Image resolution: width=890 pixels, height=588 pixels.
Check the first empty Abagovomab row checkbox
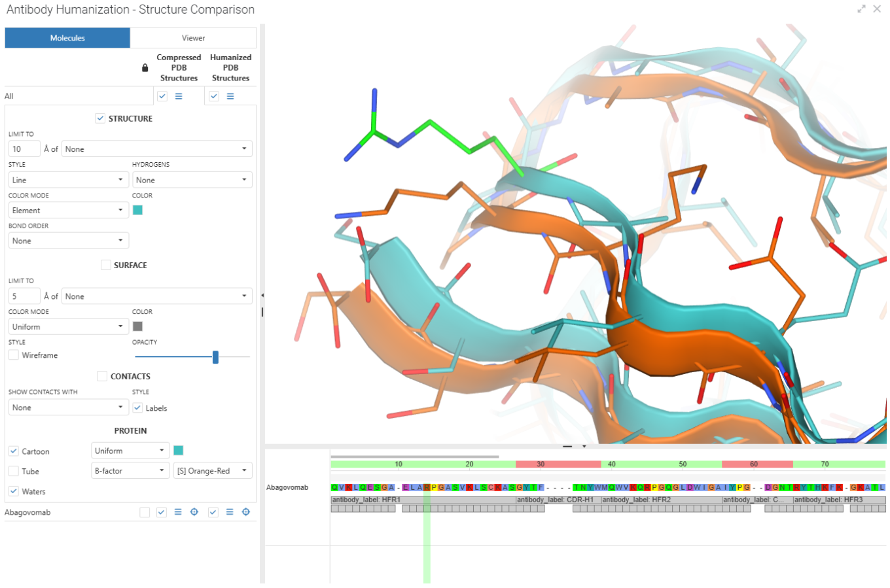pyautogui.click(x=145, y=512)
